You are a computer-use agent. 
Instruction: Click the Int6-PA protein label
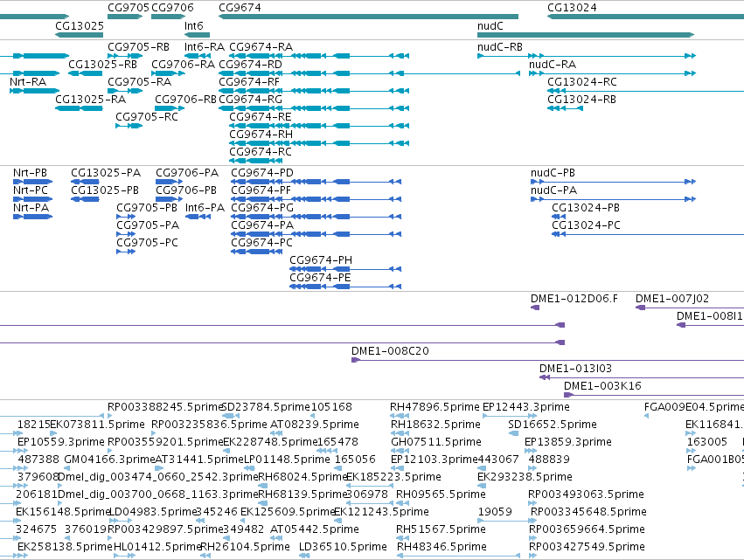[205, 208]
